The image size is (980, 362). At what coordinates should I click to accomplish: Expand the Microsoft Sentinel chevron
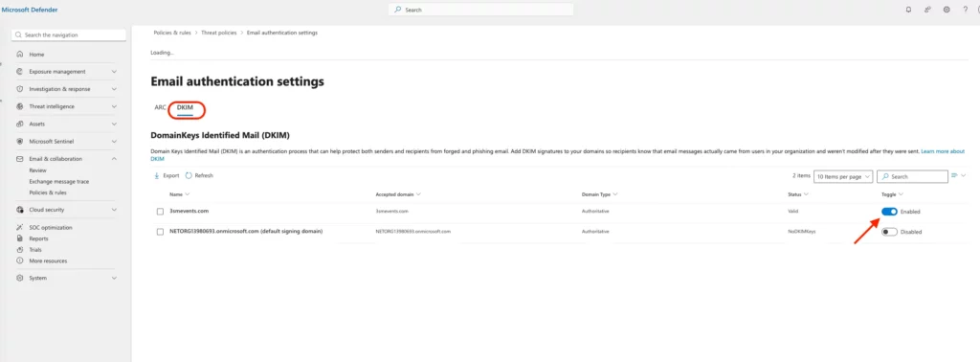point(114,142)
